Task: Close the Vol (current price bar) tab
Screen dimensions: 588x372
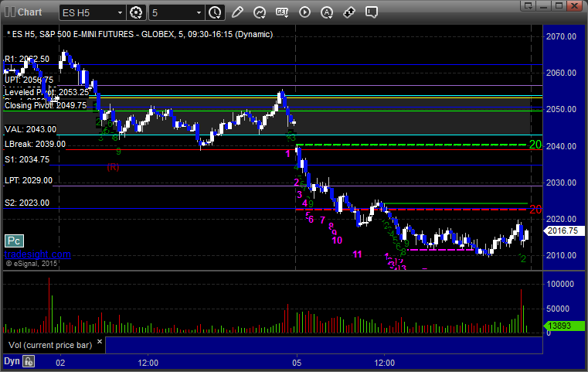Action: 100,342
